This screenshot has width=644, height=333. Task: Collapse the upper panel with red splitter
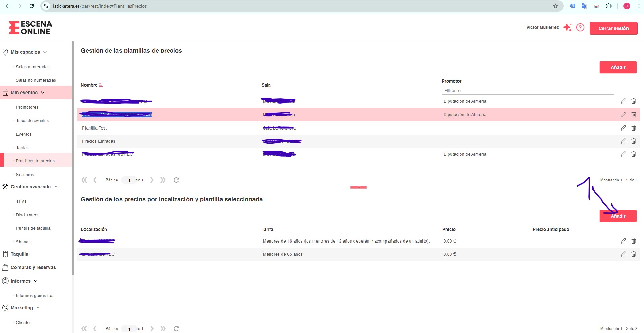pyautogui.click(x=359, y=187)
